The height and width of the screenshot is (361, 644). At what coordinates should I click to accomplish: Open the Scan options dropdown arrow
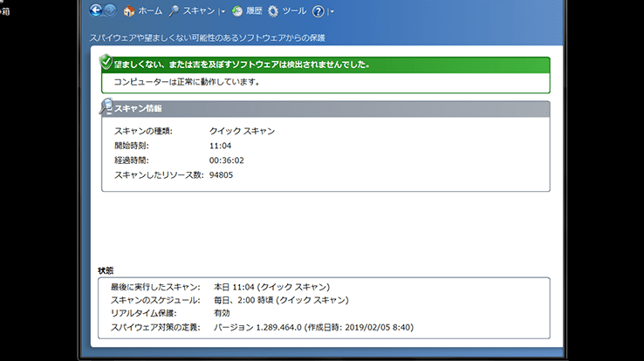223,12
